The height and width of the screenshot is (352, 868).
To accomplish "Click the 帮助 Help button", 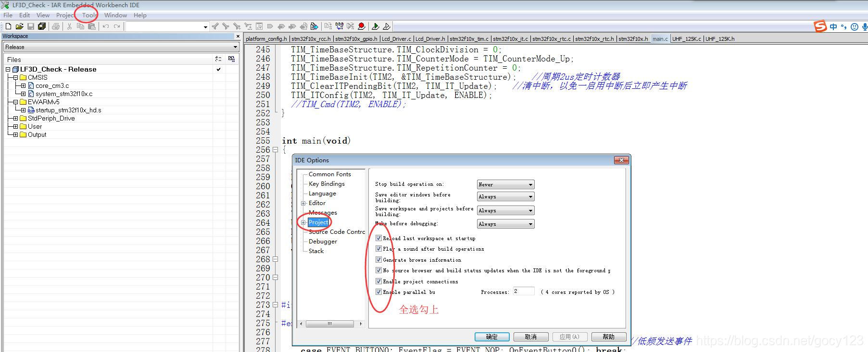I will pyautogui.click(x=609, y=337).
